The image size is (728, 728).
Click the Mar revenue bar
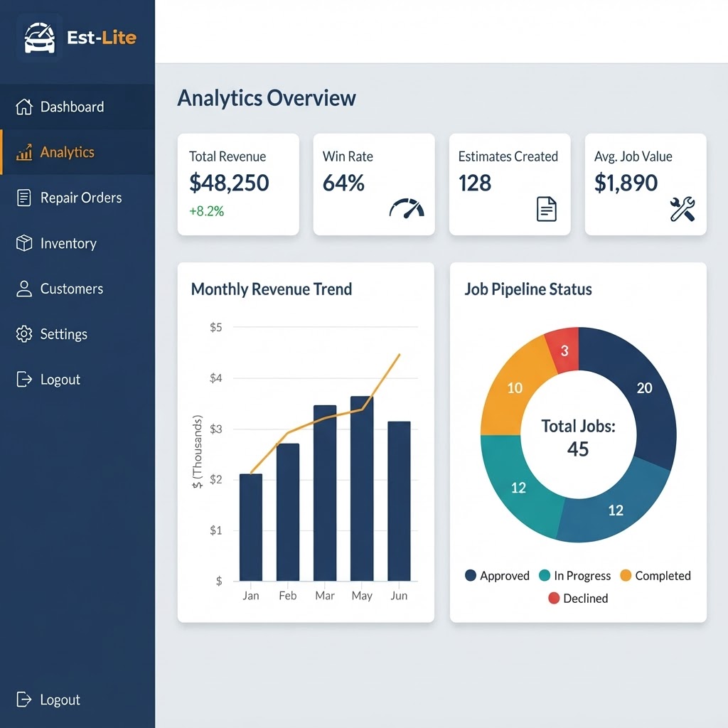325,493
